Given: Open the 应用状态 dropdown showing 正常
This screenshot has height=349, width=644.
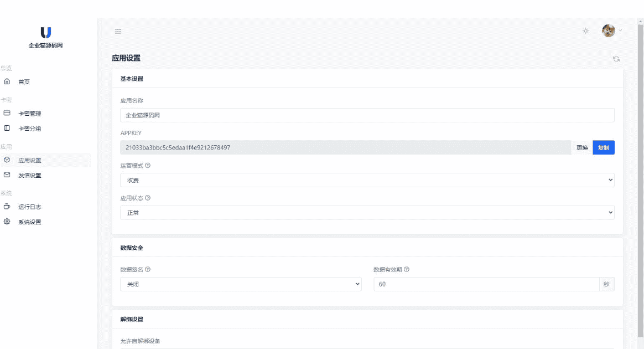Looking at the screenshot, I should (367, 213).
